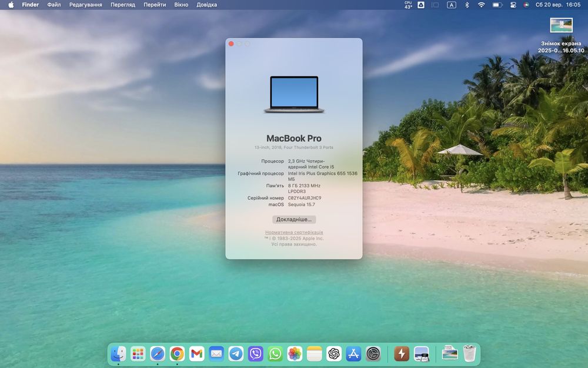Open Photos app from the Dock
This screenshot has height=368, width=588.
coord(295,354)
